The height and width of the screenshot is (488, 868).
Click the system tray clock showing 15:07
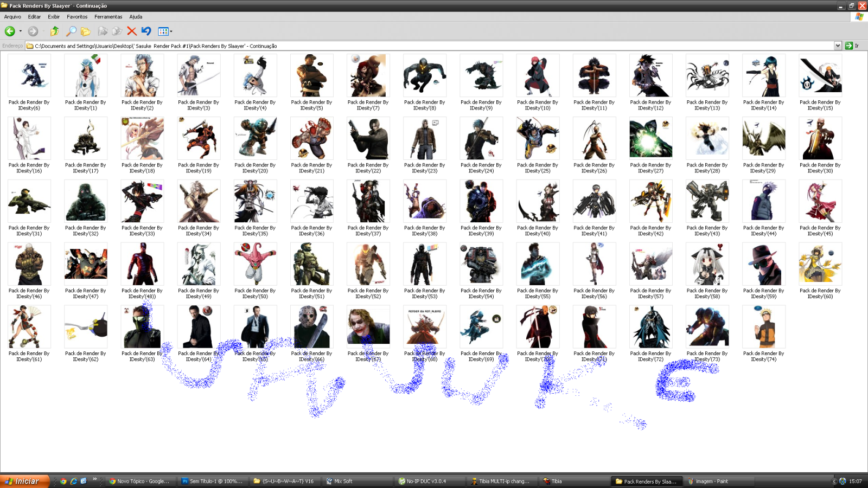click(x=856, y=481)
